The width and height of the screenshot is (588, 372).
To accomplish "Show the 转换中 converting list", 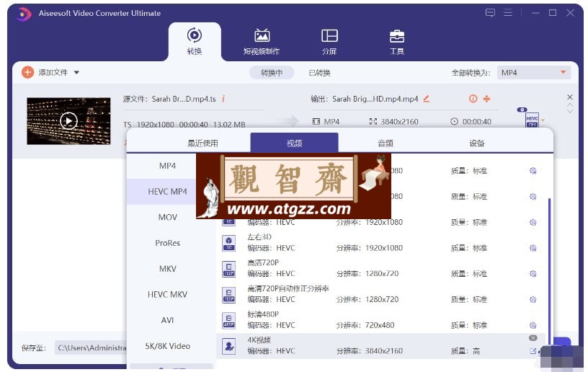I will [x=272, y=72].
